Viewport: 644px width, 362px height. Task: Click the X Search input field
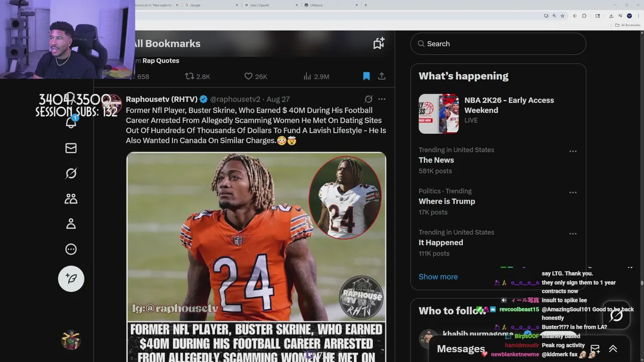pyautogui.click(x=498, y=44)
